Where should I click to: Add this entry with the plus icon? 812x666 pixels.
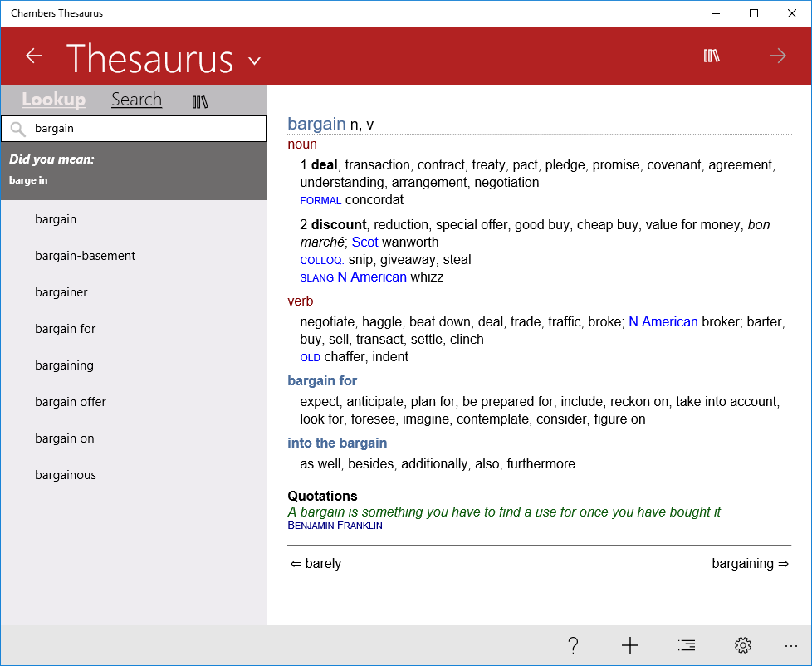630,645
